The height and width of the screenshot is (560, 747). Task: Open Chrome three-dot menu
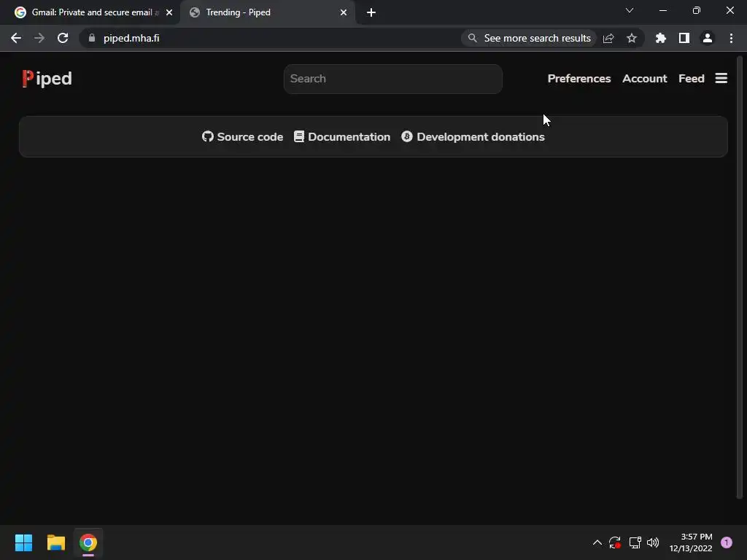coord(731,38)
